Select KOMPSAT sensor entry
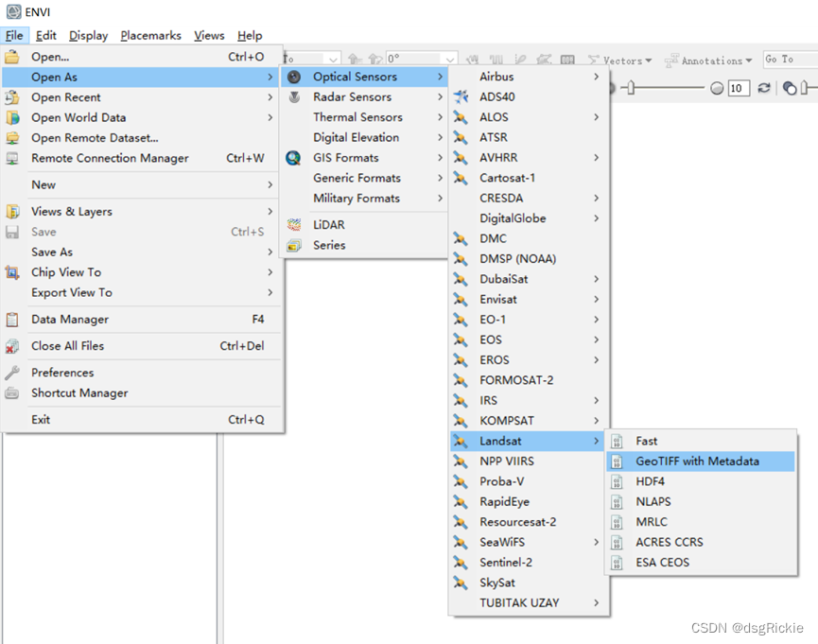Viewport: 818px width, 644px height. (527, 421)
